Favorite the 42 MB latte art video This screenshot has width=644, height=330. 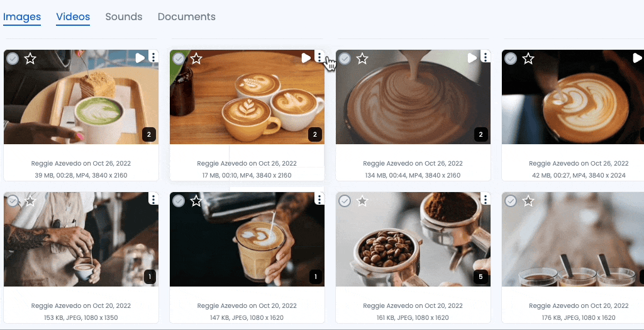click(x=528, y=59)
